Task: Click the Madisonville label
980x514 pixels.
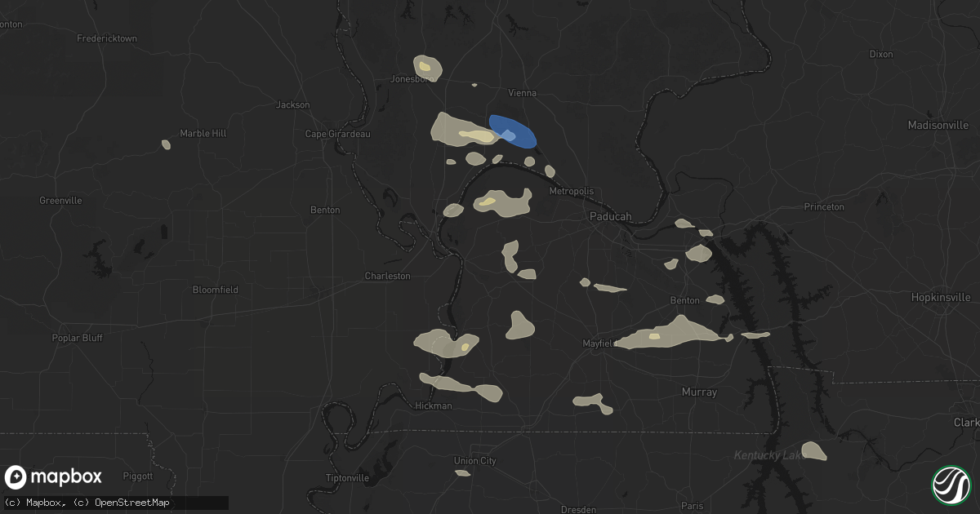Action: [x=938, y=125]
